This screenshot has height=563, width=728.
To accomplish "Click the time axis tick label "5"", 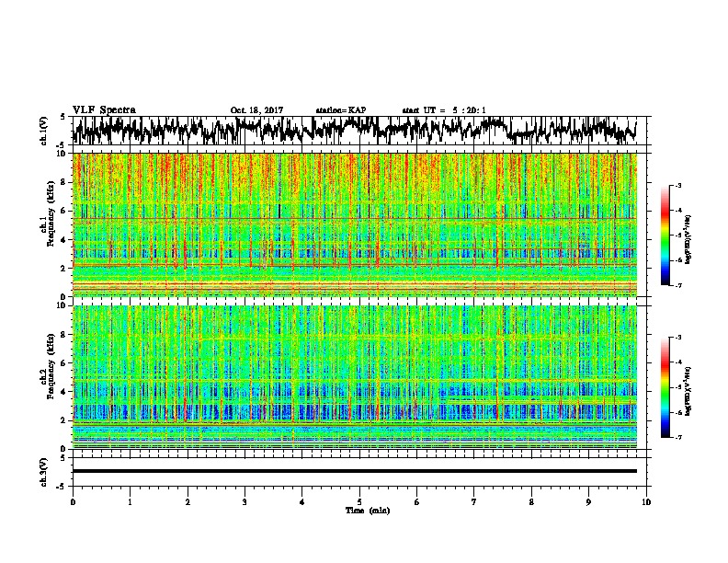I will (359, 502).
